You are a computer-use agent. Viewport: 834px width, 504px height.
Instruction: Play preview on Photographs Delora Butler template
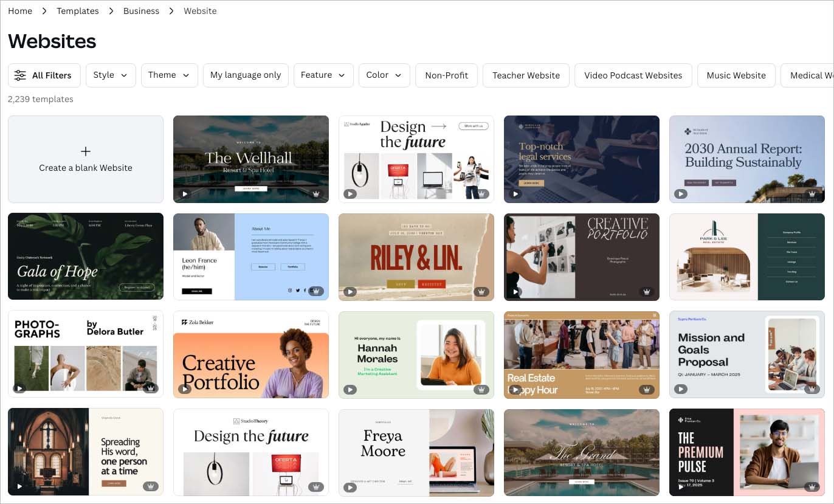[19, 388]
